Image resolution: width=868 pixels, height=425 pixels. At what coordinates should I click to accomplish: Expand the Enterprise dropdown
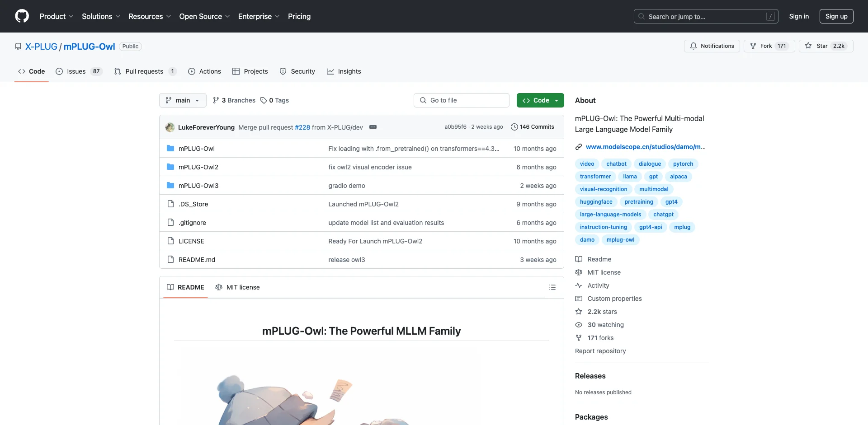[259, 16]
